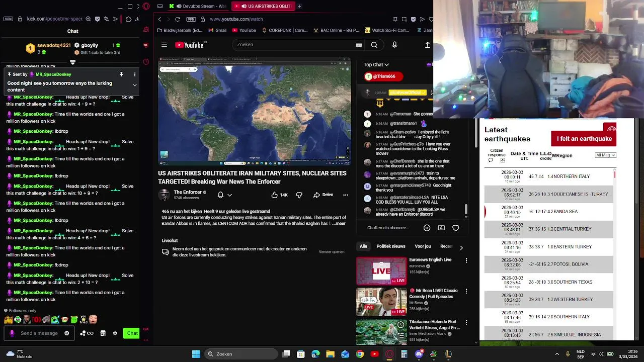The image size is (644, 362).
Task: Show hidden system tray icons chevron
Action: tap(557, 354)
